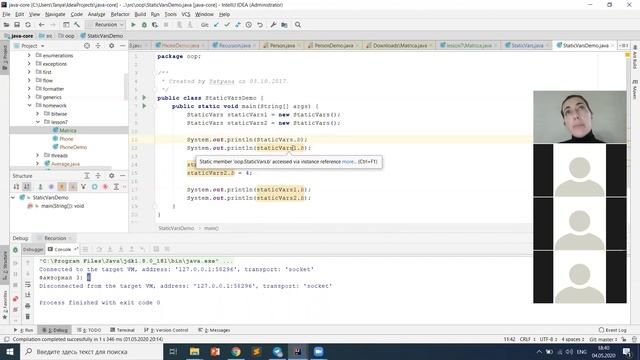Open the Terminal tool window tab
The width and height of the screenshot is (640, 360).
(x=122, y=330)
